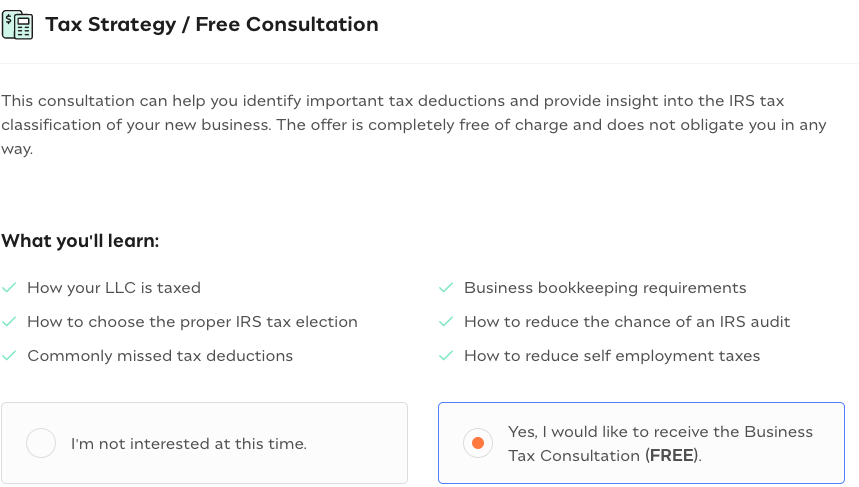The height and width of the screenshot is (487, 859).
Task: Click 'How to reduce self employment taxes' item
Action: 612,356
